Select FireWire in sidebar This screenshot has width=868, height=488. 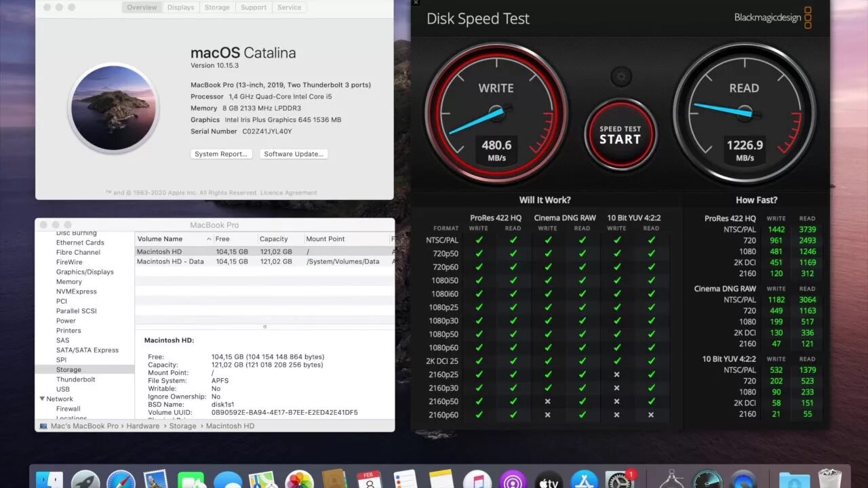pos(69,262)
